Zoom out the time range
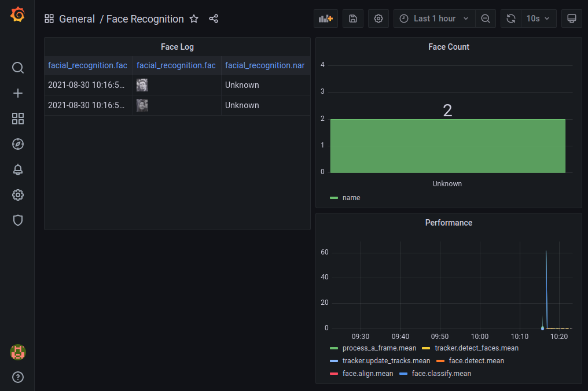The height and width of the screenshot is (391, 588). 485,19
